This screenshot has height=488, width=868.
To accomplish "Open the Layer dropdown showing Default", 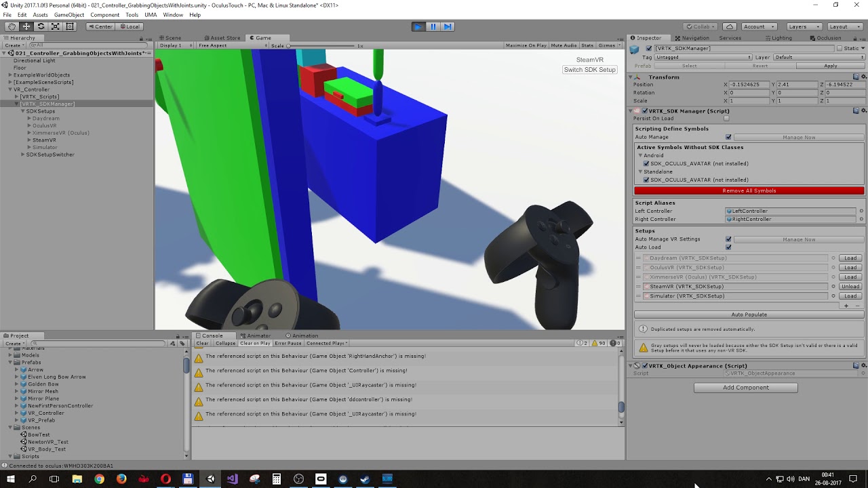I will tap(818, 57).
